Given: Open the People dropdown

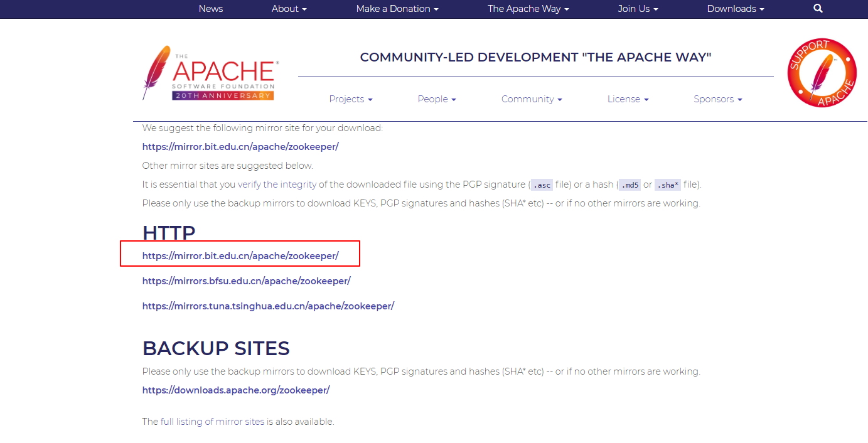Looking at the screenshot, I should [x=437, y=99].
